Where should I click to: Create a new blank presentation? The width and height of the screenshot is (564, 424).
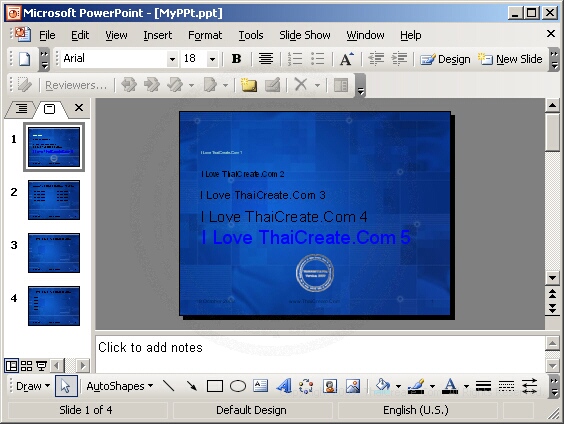(24, 59)
